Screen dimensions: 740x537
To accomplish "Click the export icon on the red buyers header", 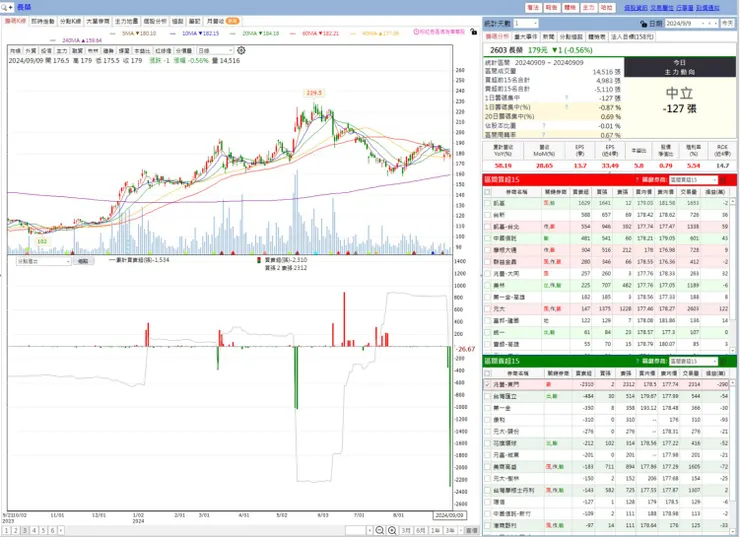I will 723,180.
